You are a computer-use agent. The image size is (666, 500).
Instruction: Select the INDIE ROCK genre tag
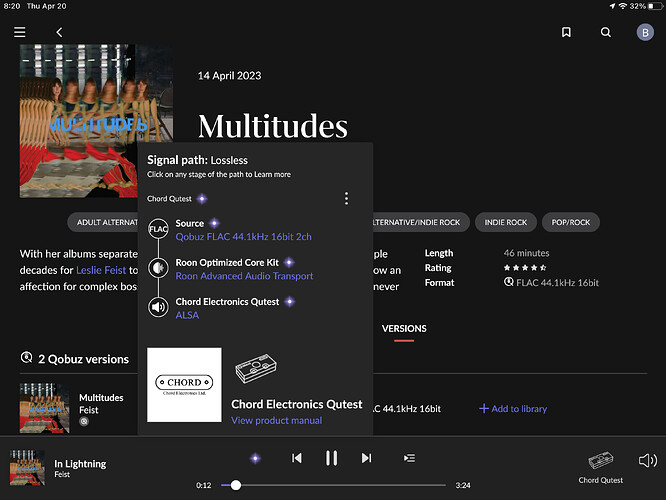click(505, 222)
